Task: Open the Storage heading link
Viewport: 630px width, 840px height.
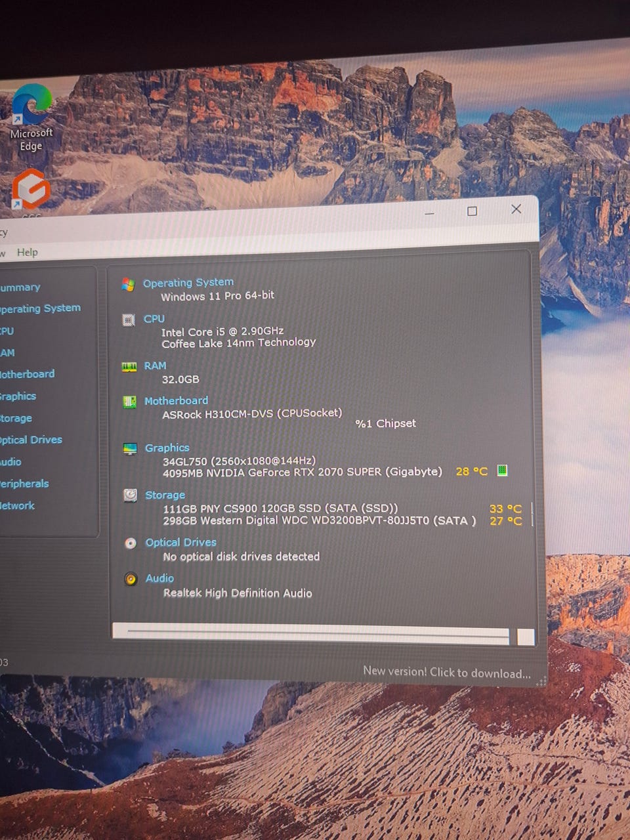Action: (x=165, y=495)
